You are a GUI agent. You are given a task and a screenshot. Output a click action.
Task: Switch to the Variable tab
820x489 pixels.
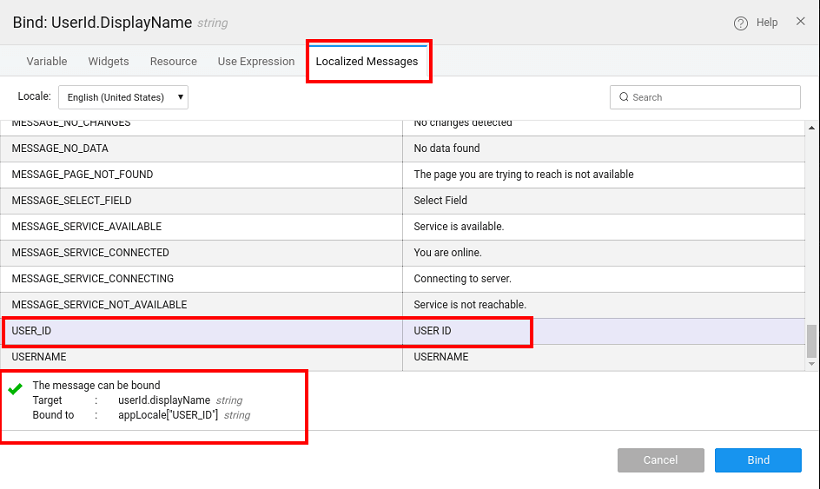(47, 61)
